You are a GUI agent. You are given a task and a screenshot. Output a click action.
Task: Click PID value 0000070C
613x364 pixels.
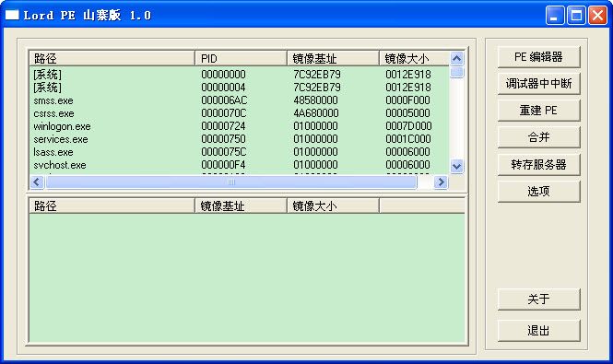pyautogui.click(x=224, y=113)
